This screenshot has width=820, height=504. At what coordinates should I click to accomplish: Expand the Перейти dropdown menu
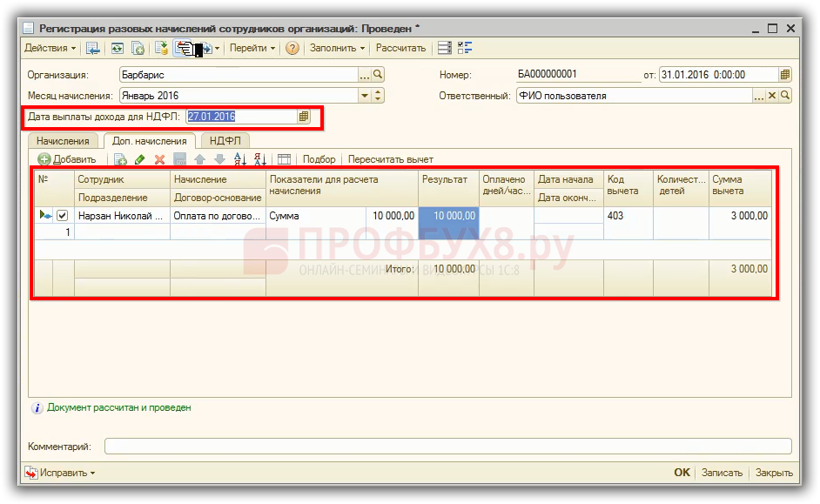(x=252, y=48)
